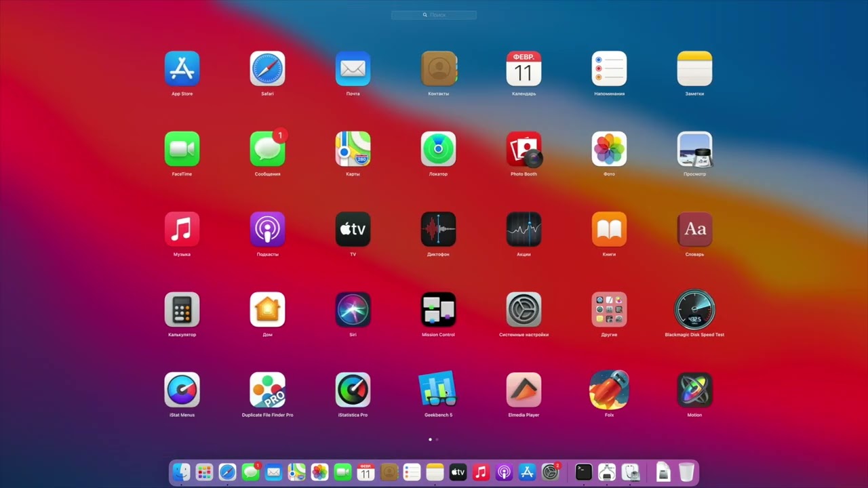868x488 pixels.
Task: Open Apple TV from the Dock
Action: [x=458, y=472]
